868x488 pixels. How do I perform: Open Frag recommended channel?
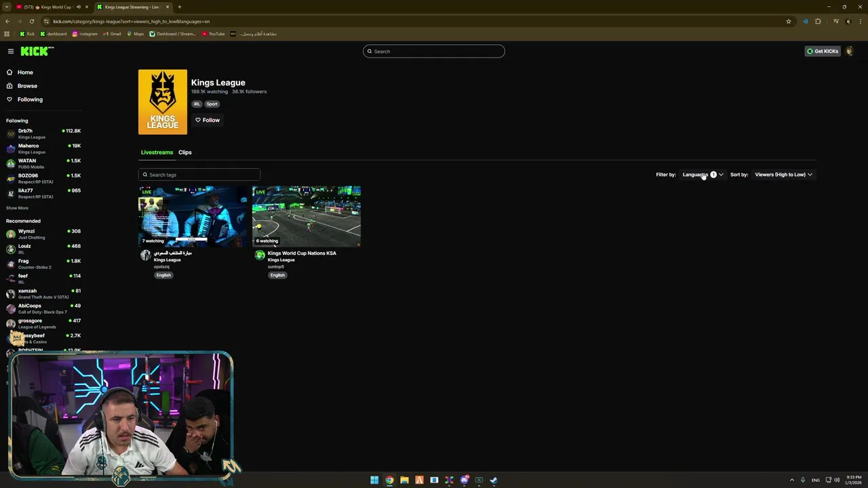(43, 264)
